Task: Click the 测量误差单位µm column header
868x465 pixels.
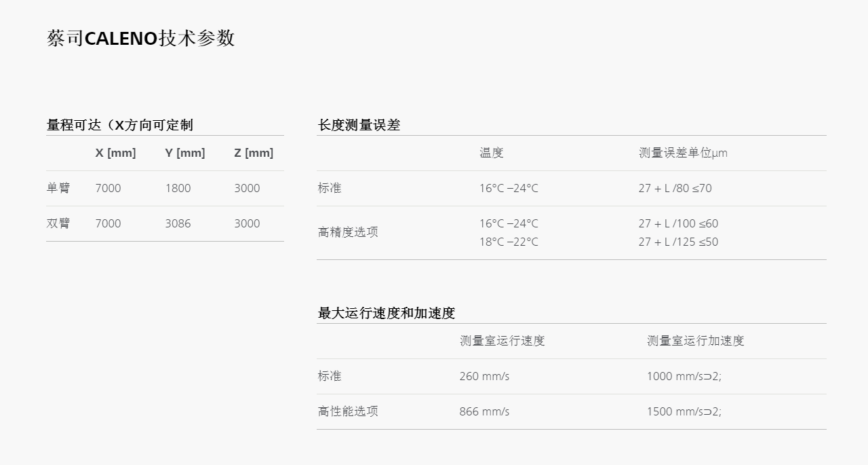Action: [x=683, y=153]
